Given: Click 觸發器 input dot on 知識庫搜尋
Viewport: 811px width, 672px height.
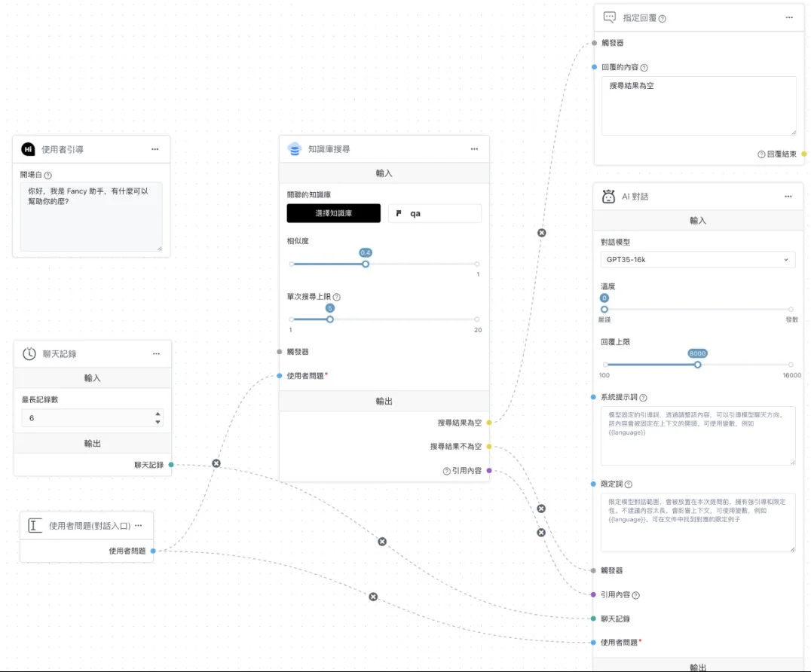Looking at the screenshot, I should 280,352.
